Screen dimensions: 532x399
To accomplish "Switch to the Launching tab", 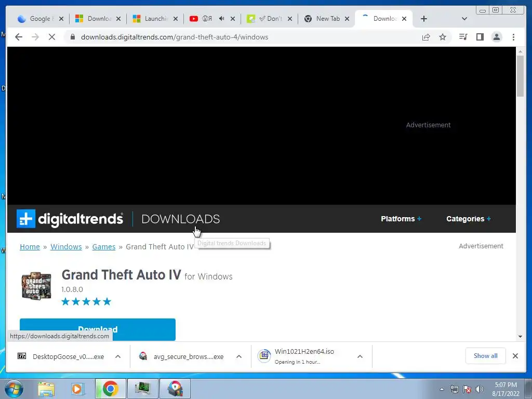I will point(155,19).
